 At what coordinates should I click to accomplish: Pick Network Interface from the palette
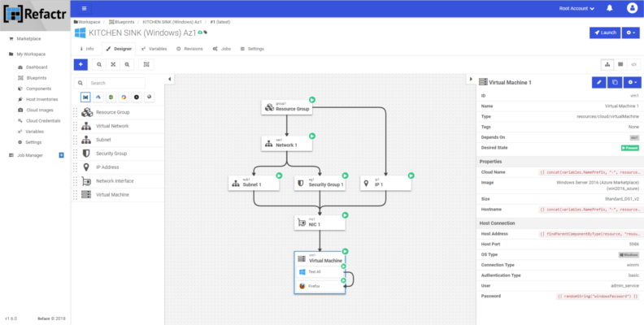click(117, 181)
